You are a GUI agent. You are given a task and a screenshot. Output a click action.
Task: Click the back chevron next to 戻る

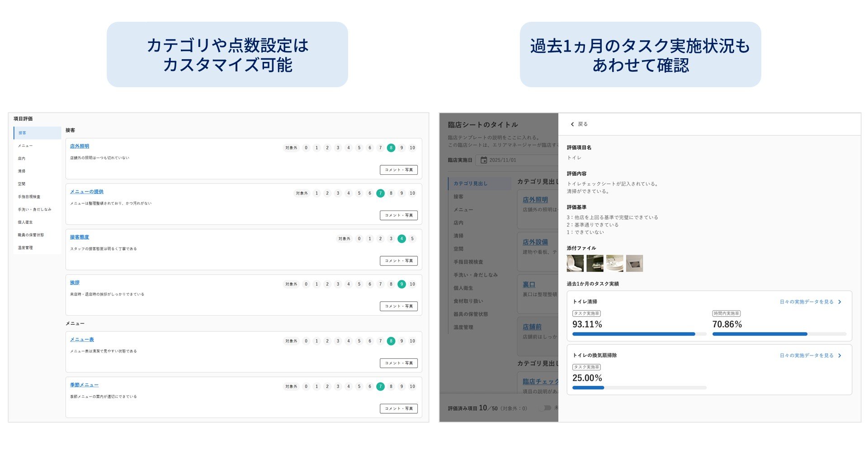[x=572, y=124]
